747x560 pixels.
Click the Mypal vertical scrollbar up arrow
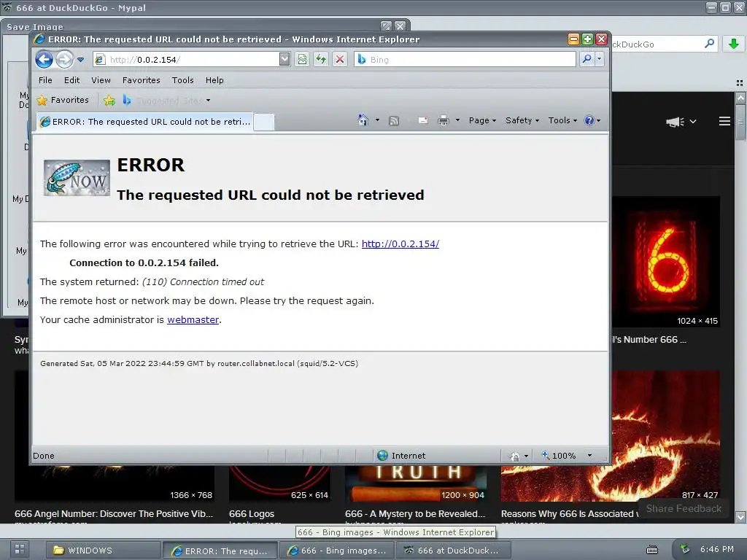click(x=740, y=98)
